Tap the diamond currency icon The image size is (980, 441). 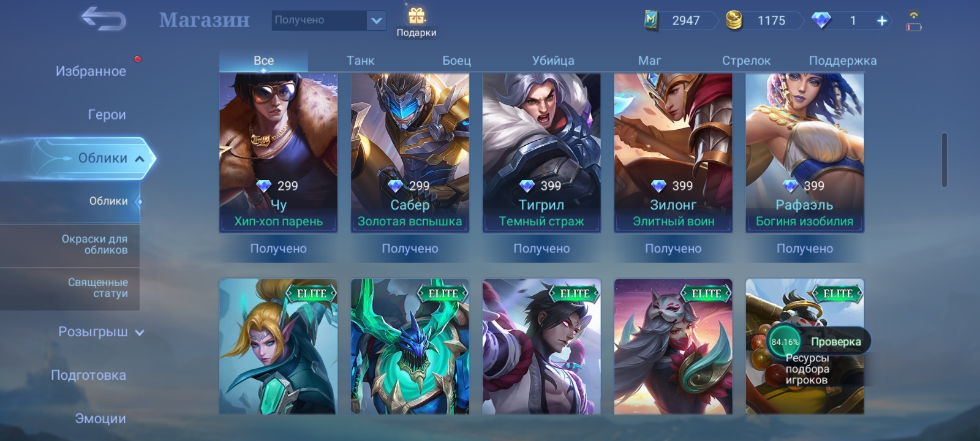(821, 21)
